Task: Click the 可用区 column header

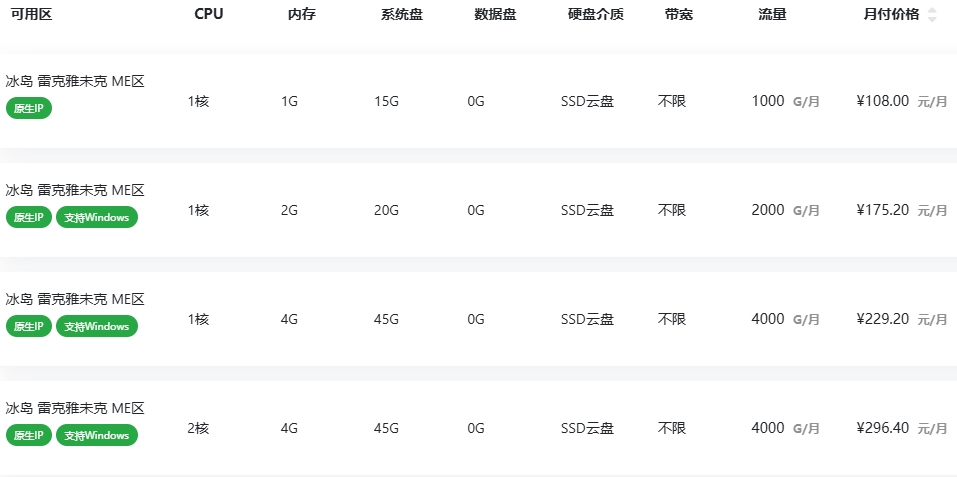Action: 31,15
